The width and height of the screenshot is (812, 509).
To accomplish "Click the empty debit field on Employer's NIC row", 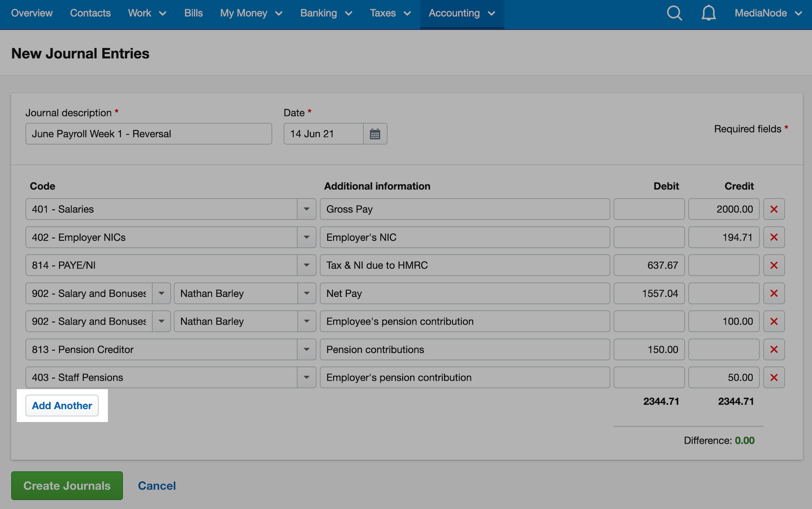I will [649, 237].
